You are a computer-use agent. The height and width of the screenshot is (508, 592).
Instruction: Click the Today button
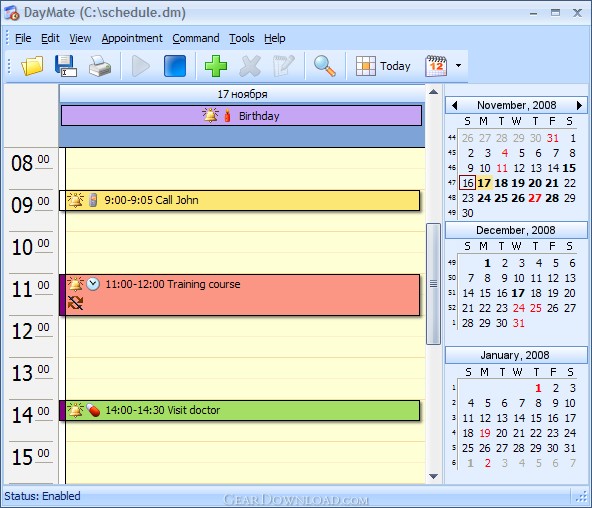tap(383, 66)
